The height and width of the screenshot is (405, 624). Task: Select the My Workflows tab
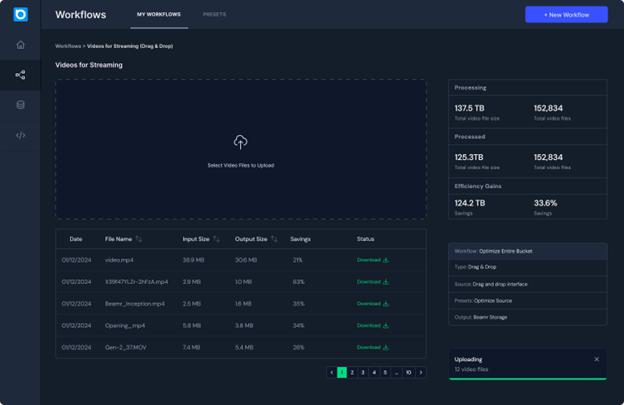[x=159, y=15]
